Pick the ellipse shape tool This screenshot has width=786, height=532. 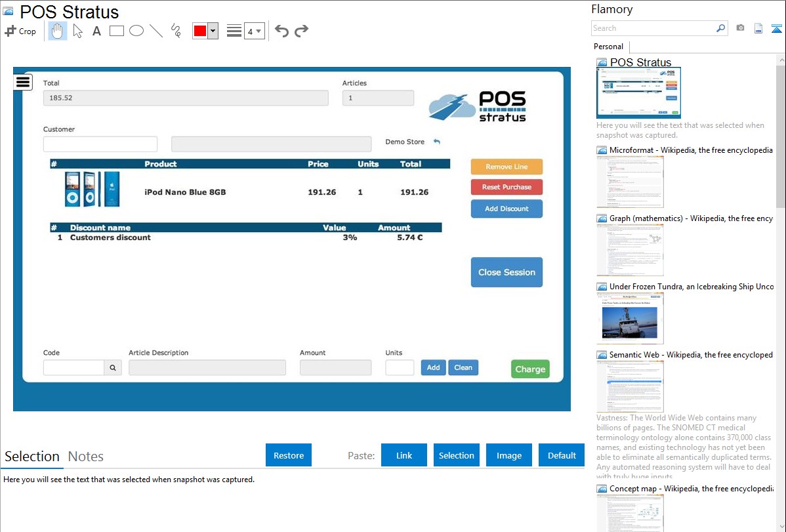(136, 31)
